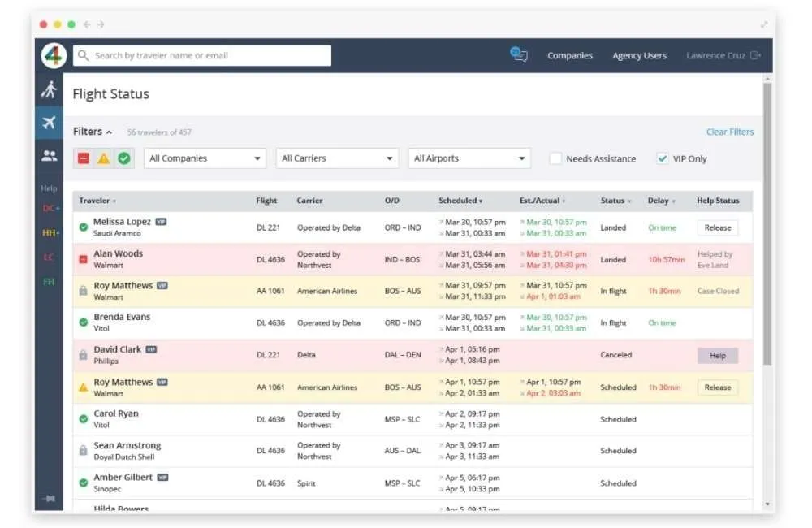Viewport: 812px width, 528px height.
Task: Open the people group sidebar icon
Action: click(50, 156)
